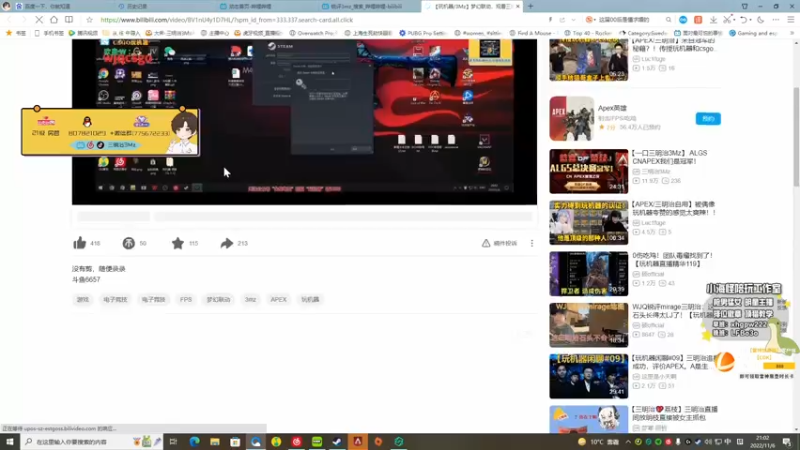Screen dimensions: 800x450
Task: Open the Top 40 - Rocket bookmark
Action: tap(587, 33)
